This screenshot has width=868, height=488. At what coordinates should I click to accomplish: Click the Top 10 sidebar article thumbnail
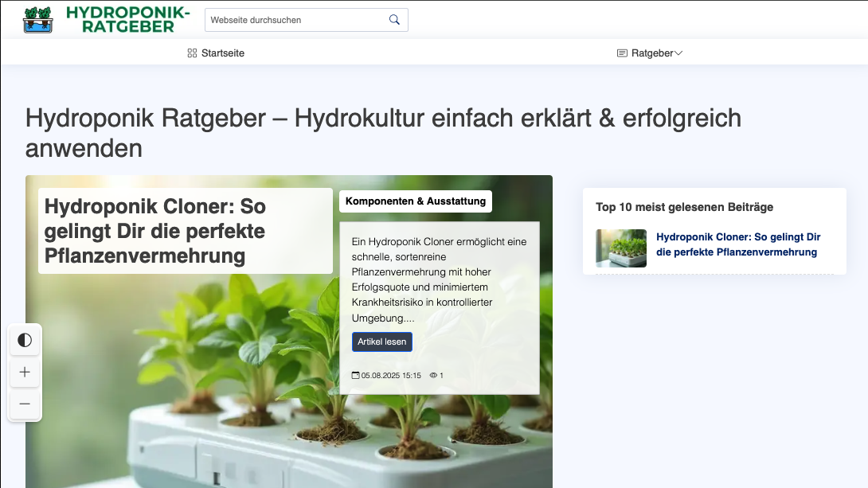click(621, 248)
